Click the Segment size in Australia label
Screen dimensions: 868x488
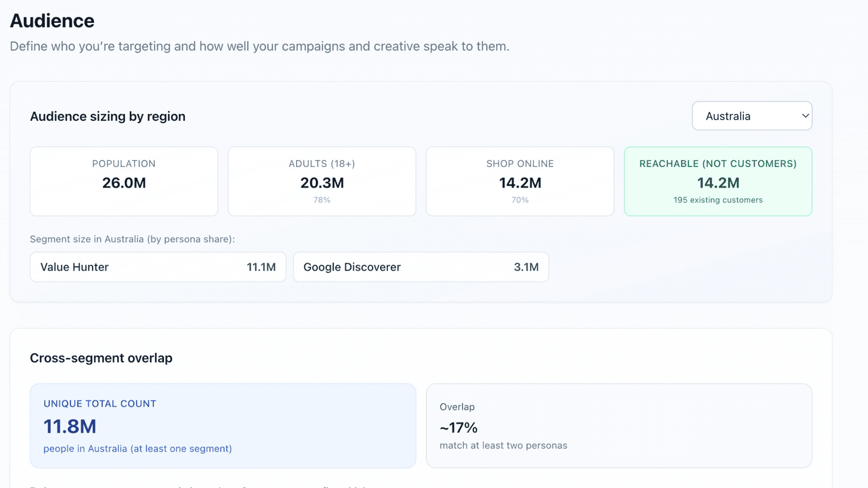[x=132, y=239]
